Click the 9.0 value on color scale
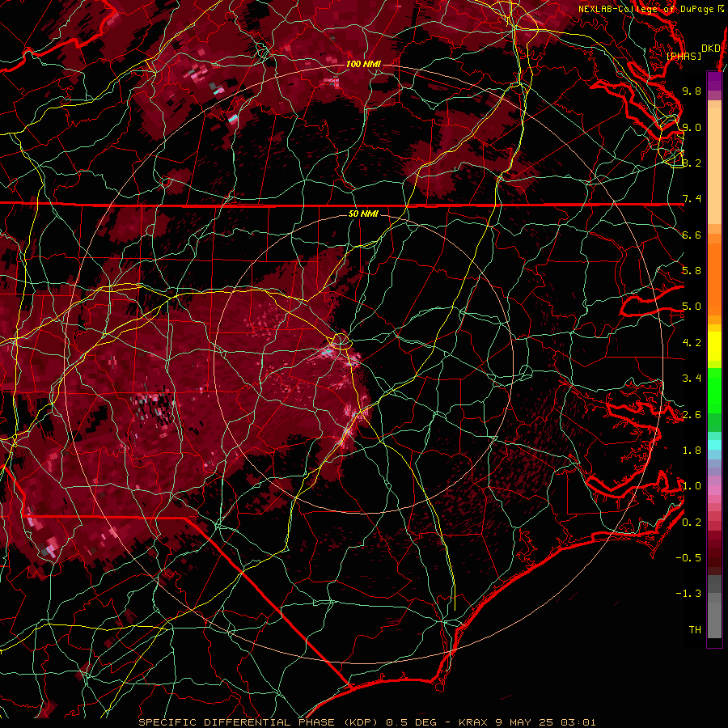 click(692, 127)
